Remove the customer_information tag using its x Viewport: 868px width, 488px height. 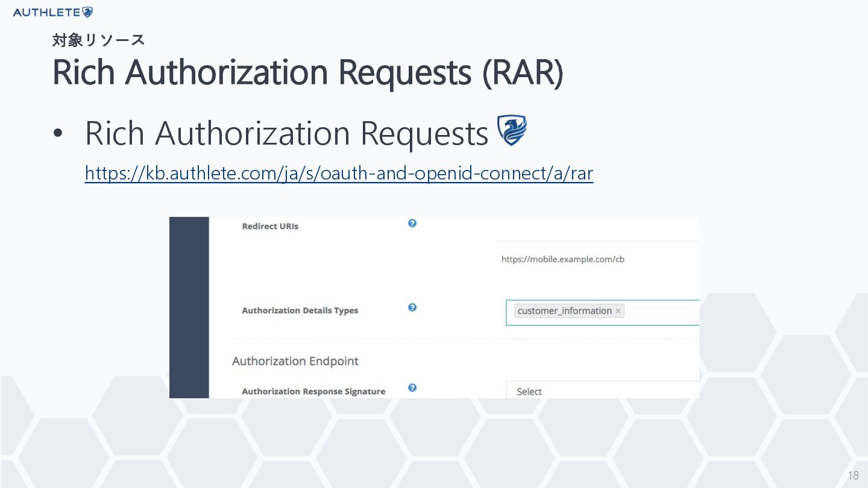point(618,311)
